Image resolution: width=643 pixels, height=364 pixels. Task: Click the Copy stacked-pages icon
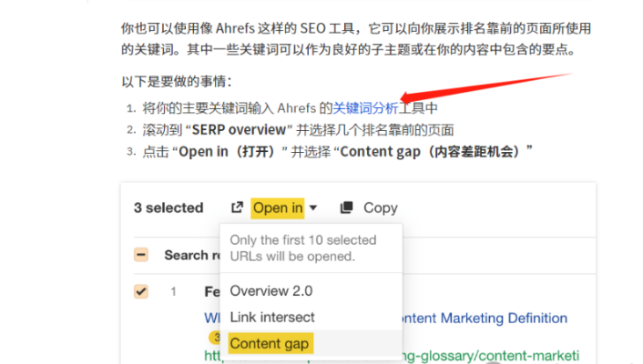pos(346,208)
